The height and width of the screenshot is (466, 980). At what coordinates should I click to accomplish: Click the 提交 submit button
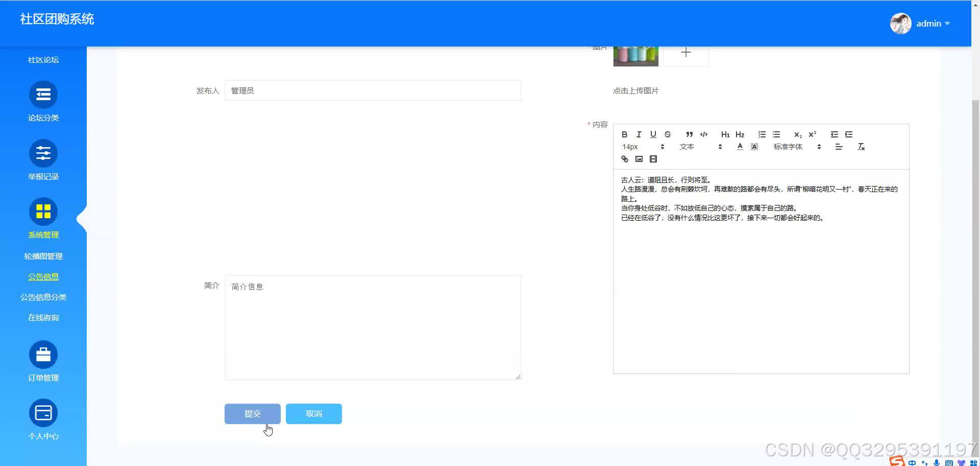click(x=253, y=414)
